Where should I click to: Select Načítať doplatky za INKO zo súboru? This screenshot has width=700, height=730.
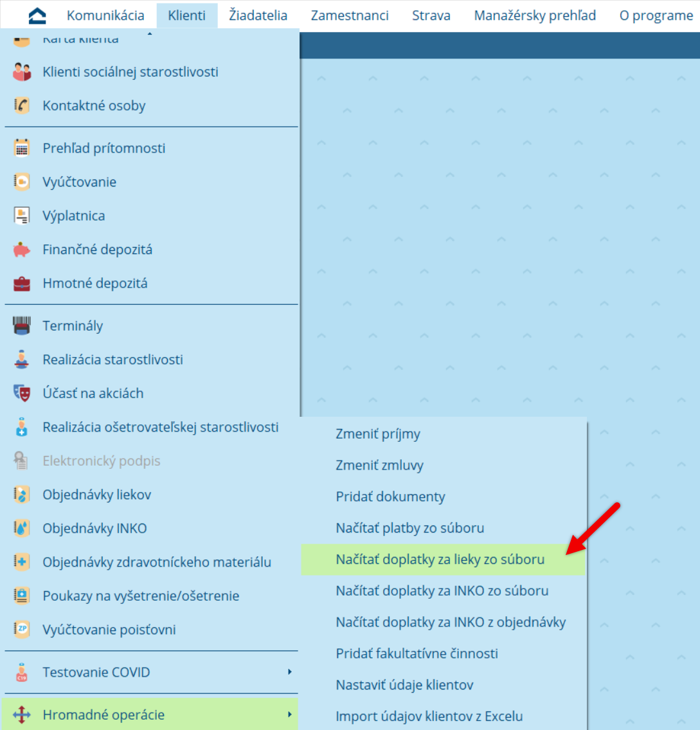tap(443, 591)
